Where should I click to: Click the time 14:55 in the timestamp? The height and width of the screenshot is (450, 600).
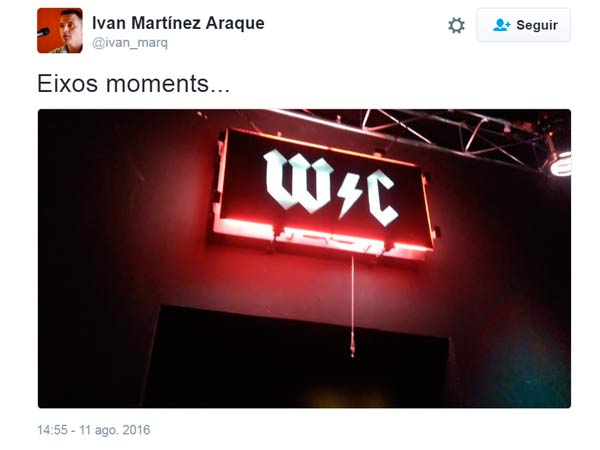click(x=52, y=430)
